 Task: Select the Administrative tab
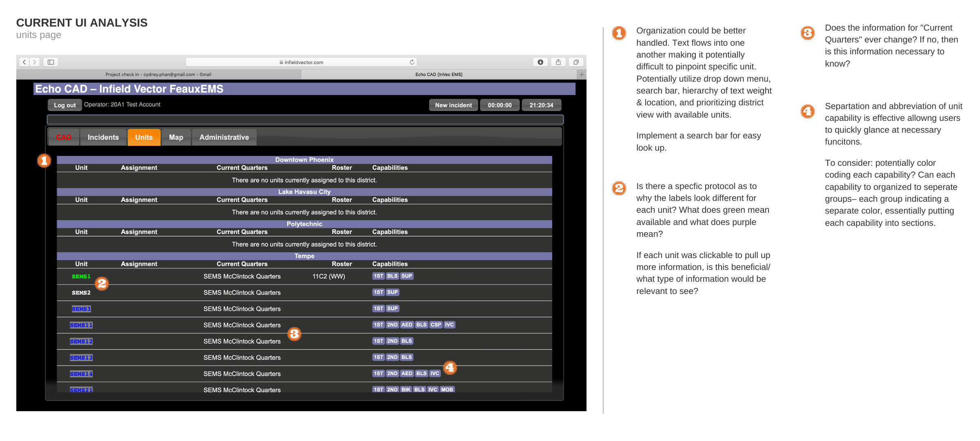(x=224, y=137)
